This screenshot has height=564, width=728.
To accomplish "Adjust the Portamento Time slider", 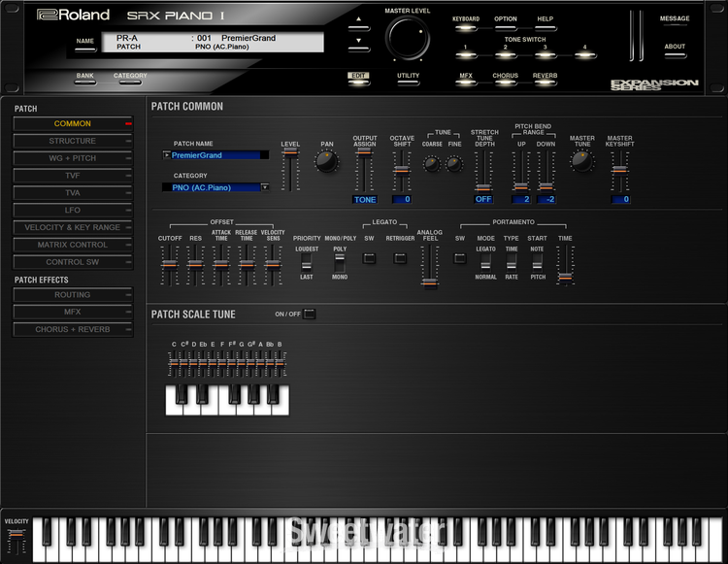I will coord(565,277).
